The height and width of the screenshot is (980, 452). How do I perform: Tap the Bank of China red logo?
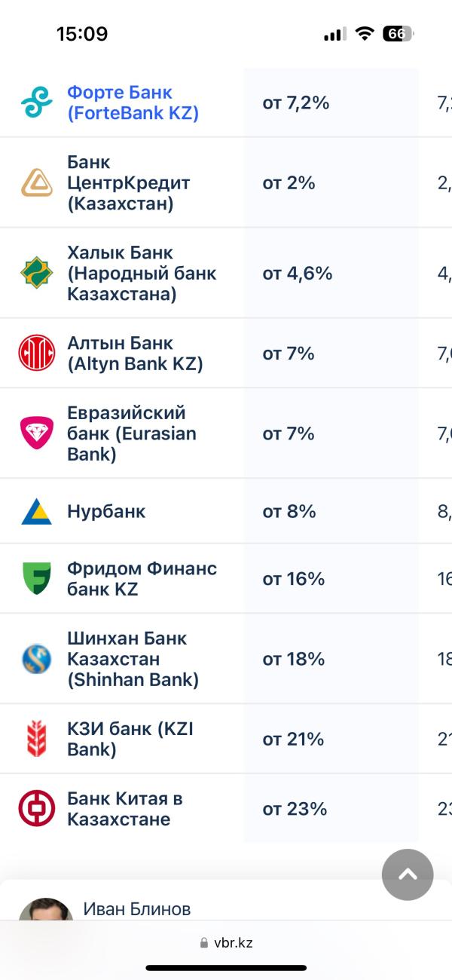click(x=36, y=808)
